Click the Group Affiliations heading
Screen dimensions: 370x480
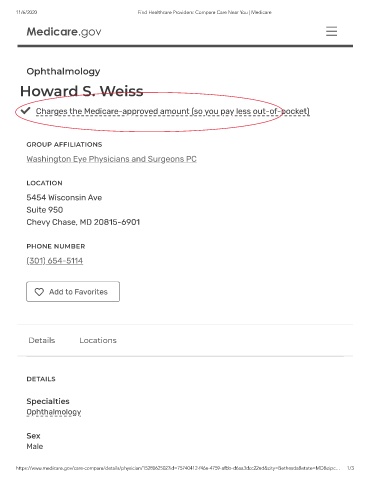click(x=64, y=144)
